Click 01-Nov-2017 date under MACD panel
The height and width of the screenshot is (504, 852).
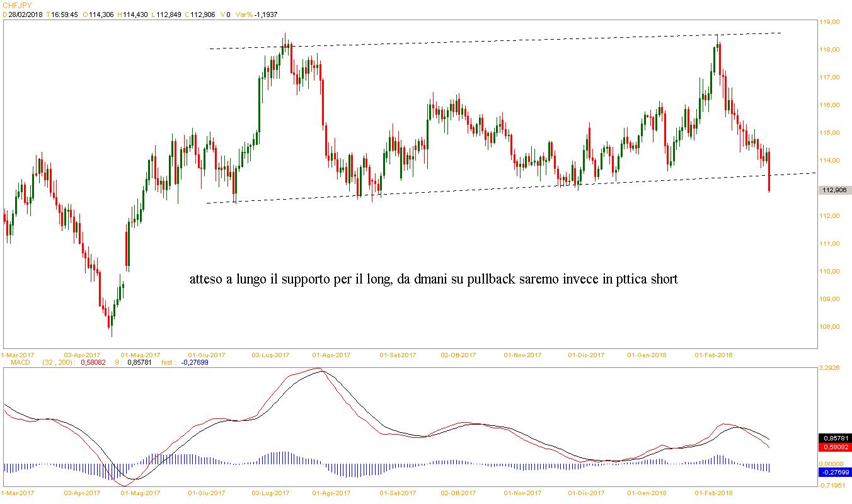coord(522,493)
